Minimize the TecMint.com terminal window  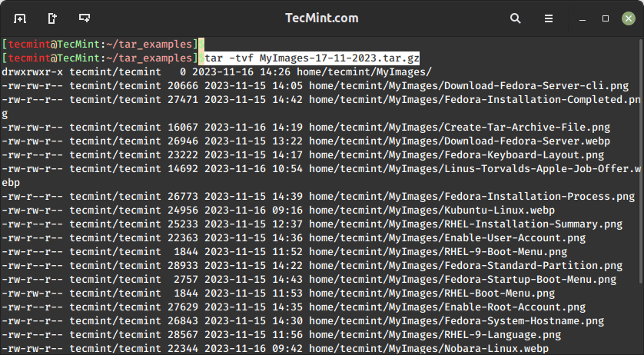tap(583, 19)
